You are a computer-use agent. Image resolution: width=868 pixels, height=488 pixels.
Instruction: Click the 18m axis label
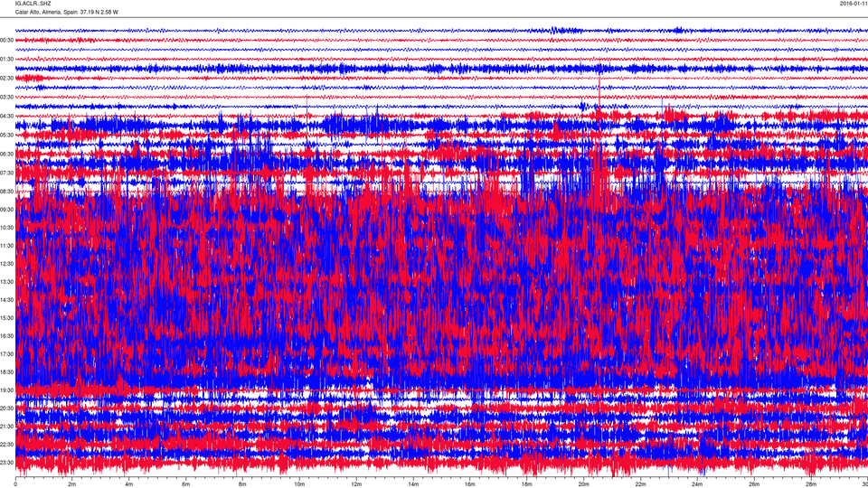527,484
